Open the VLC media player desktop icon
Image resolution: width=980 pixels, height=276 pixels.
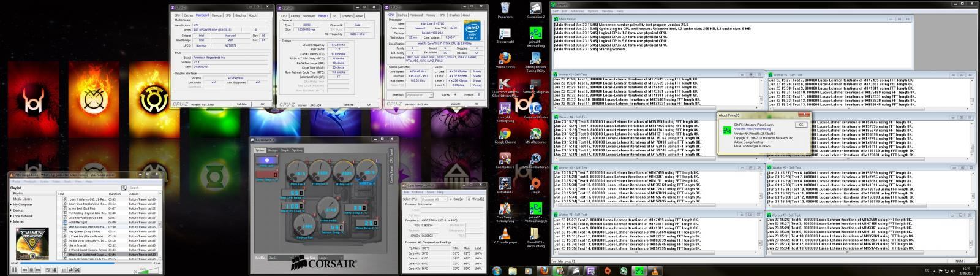click(x=505, y=236)
